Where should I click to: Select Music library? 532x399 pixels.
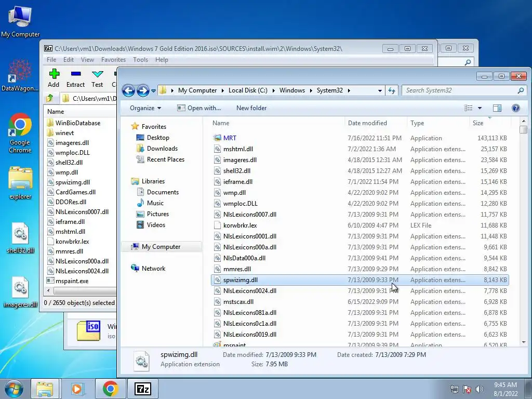[x=155, y=203]
